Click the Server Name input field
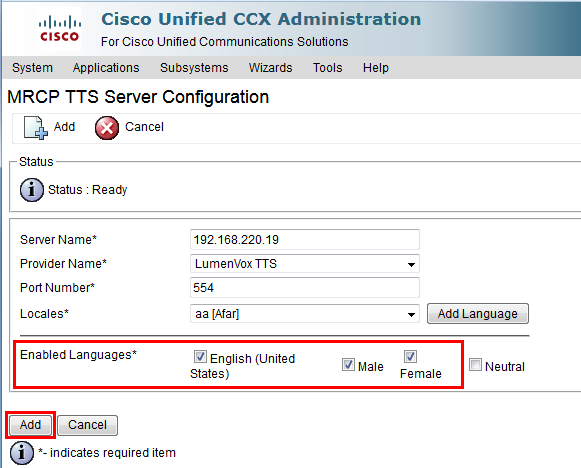 [305, 240]
